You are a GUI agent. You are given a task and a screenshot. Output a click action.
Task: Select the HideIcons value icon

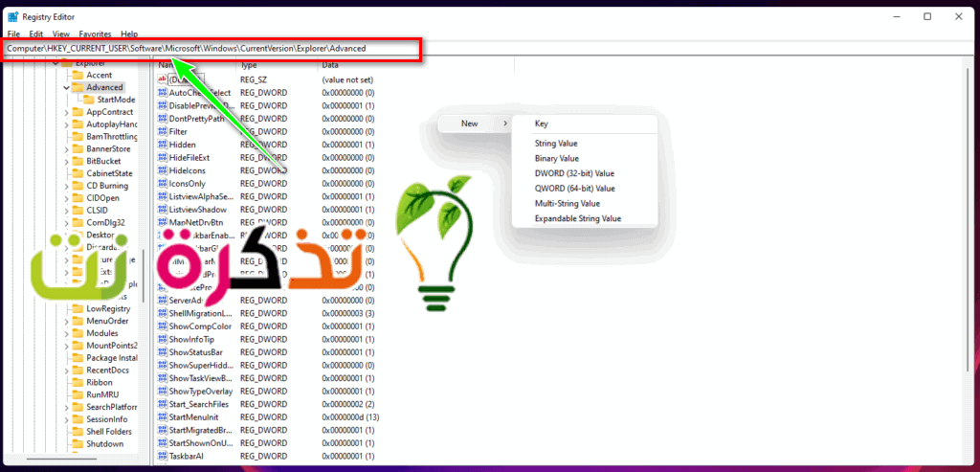[x=163, y=170]
